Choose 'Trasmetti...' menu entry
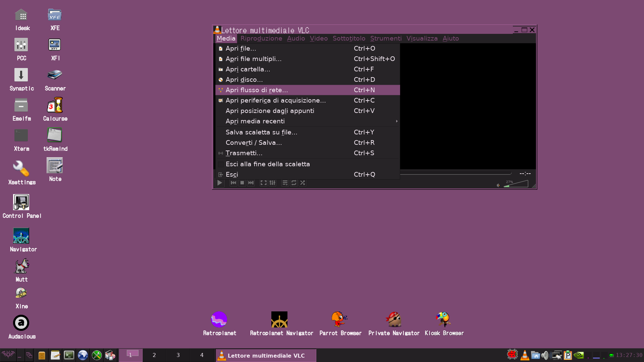Image resolution: width=644 pixels, height=362 pixels. tap(308, 153)
